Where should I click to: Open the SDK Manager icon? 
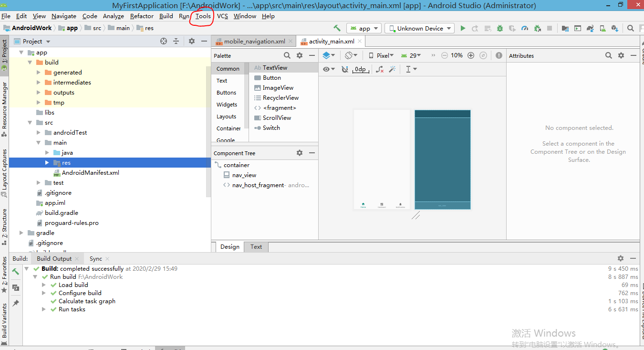[615, 28]
